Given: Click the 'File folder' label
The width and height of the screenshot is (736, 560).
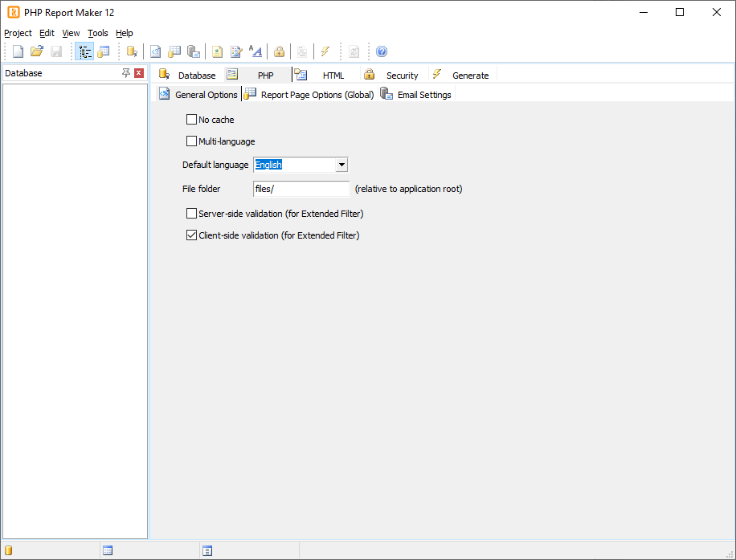Looking at the screenshot, I should [201, 189].
